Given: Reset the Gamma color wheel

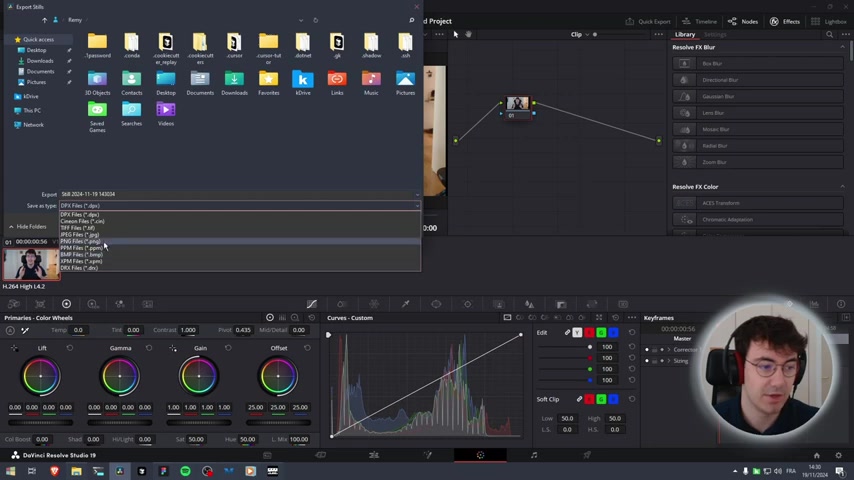Looking at the screenshot, I should point(149,348).
